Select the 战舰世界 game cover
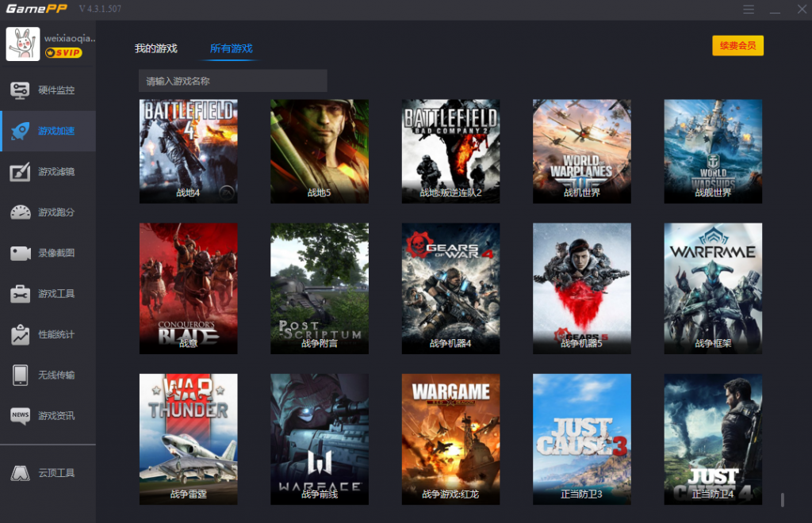Image resolution: width=812 pixels, height=523 pixels. (x=713, y=151)
